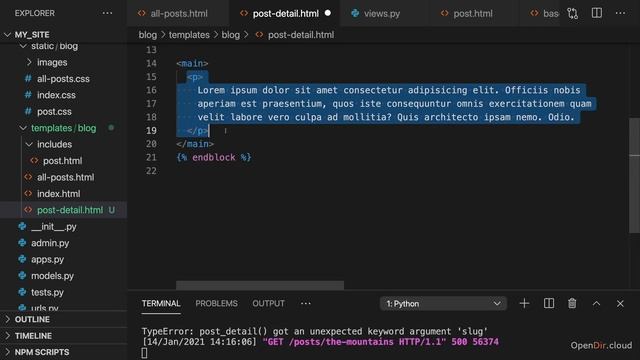
Task: Click blog root breadcrumb segment
Action: (x=147, y=35)
